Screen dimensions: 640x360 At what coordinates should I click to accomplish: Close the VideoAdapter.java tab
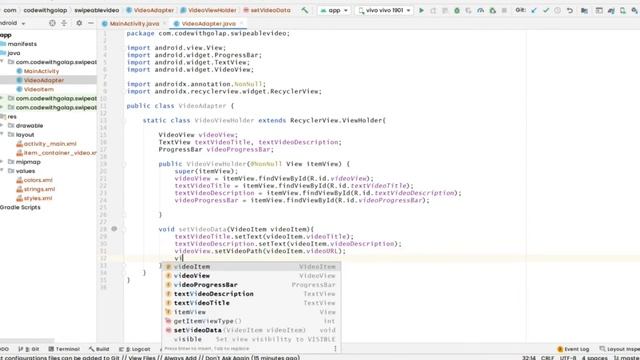[x=242, y=24]
